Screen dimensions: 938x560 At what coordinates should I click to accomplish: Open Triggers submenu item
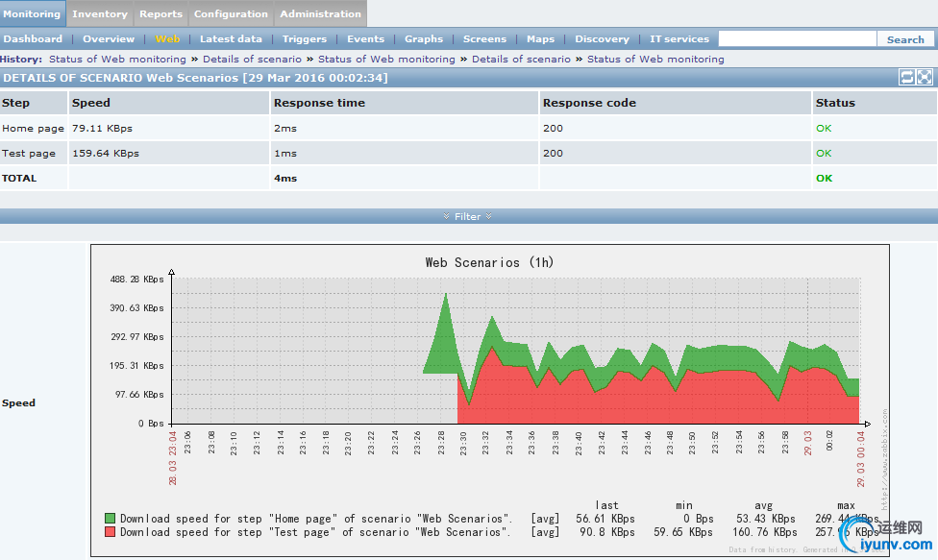[304, 39]
